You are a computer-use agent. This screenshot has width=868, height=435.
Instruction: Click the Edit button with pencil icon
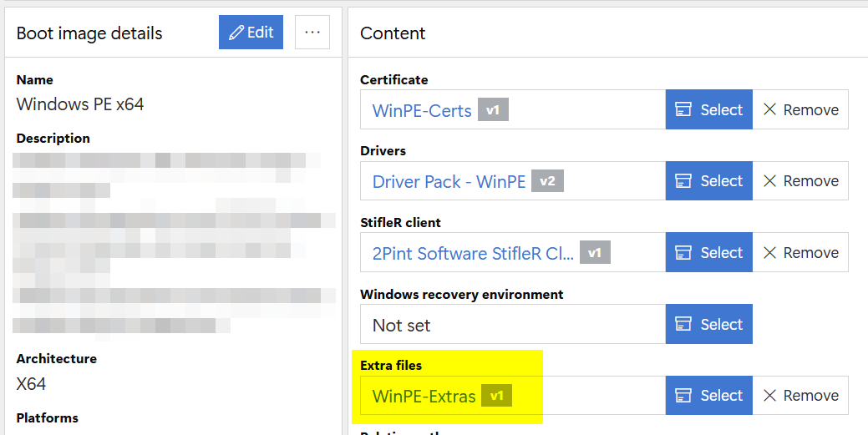251,33
